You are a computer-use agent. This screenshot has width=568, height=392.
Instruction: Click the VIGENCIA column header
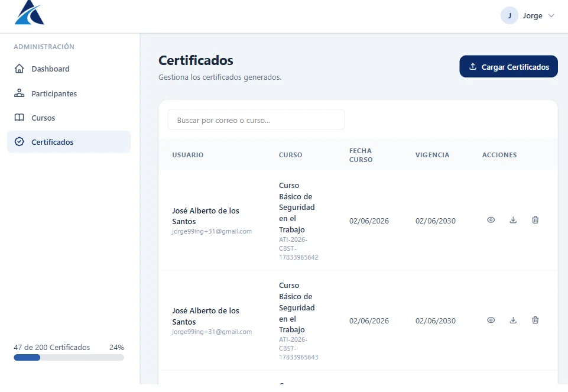[x=432, y=155]
